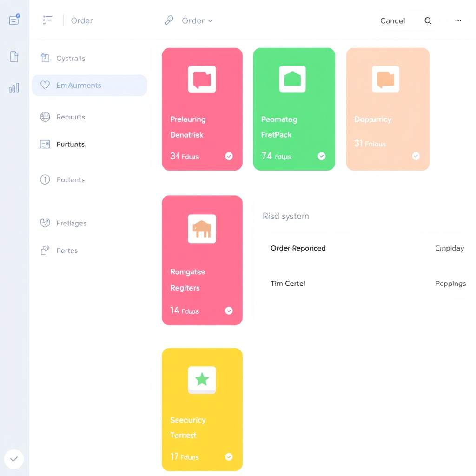476x476 pixels.
Task: Open the Seecuricy Tornest star icon
Action: [x=202, y=380]
